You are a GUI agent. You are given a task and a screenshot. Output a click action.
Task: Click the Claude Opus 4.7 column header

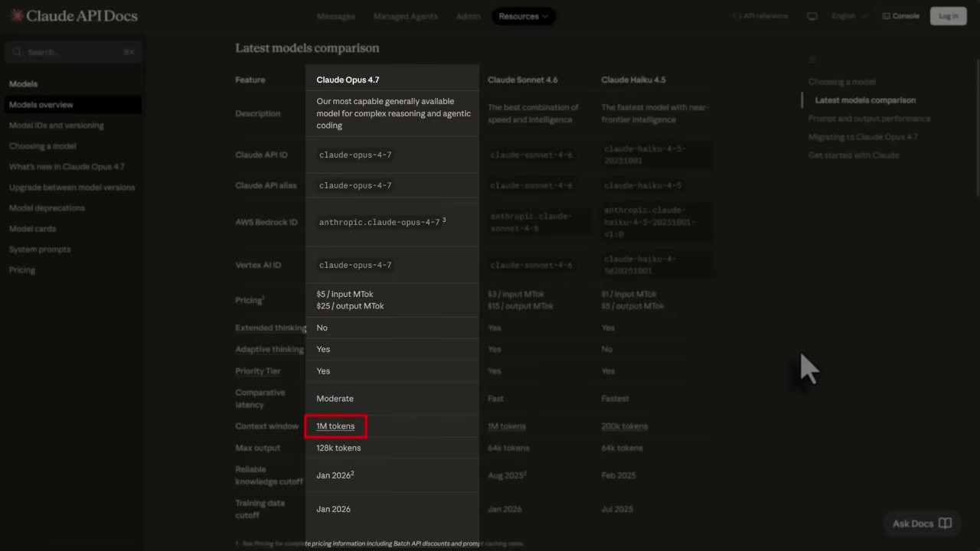pyautogui.click(x=348, y=80)
